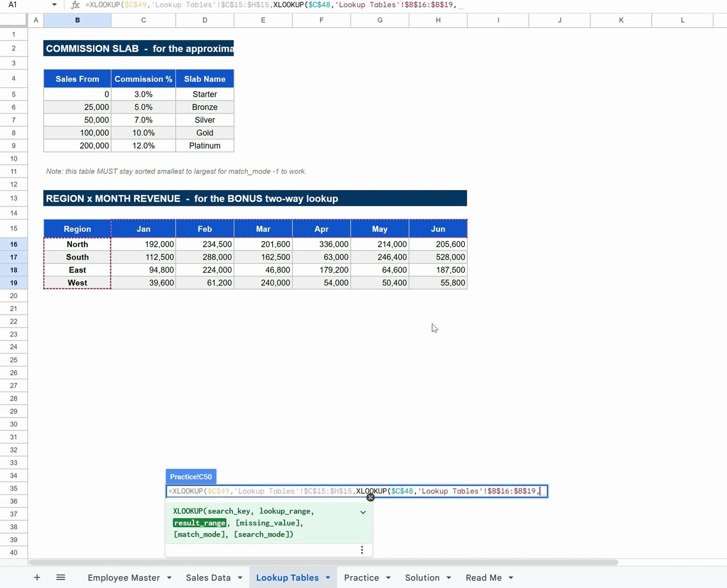Click the note about sorted table
The image size is (727, 588).
click(x=176, y=171)
